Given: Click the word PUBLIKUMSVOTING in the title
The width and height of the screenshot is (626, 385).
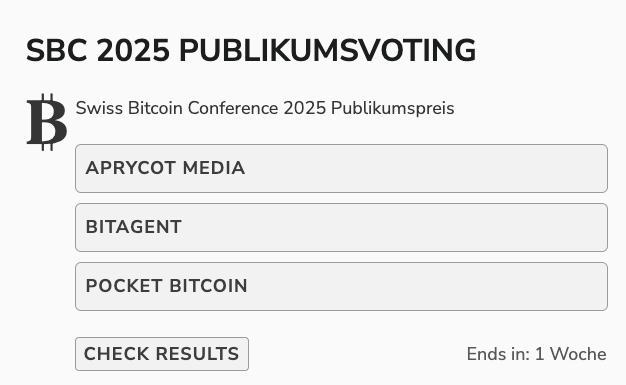Looking at the screenshot, I should (x=328, y=51).
